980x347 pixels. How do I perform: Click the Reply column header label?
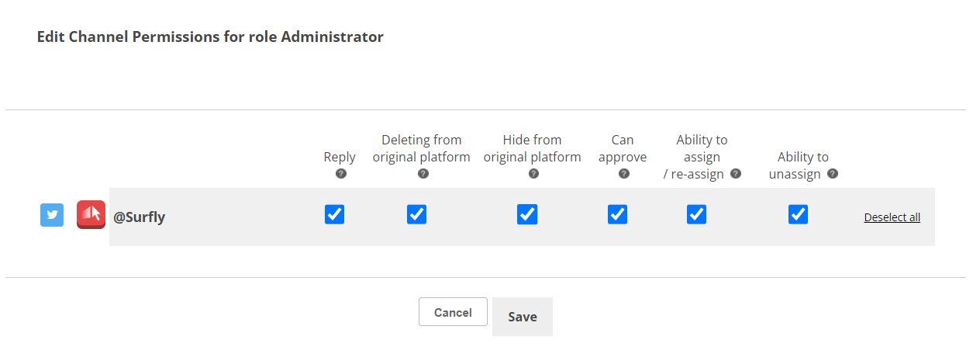[340, 157]
